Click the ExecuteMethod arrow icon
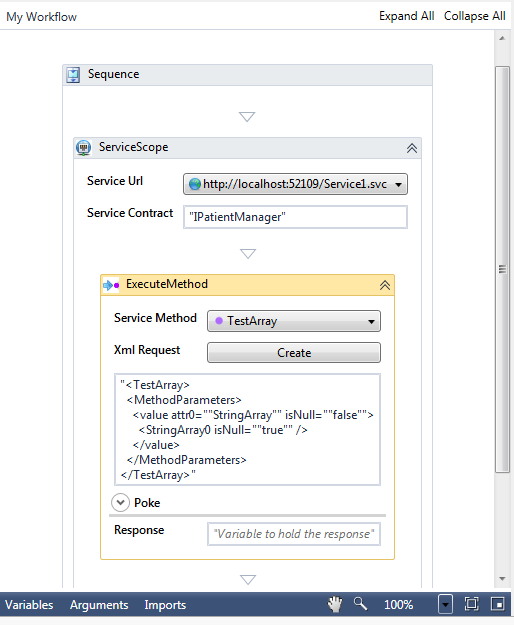 (111, 285)
